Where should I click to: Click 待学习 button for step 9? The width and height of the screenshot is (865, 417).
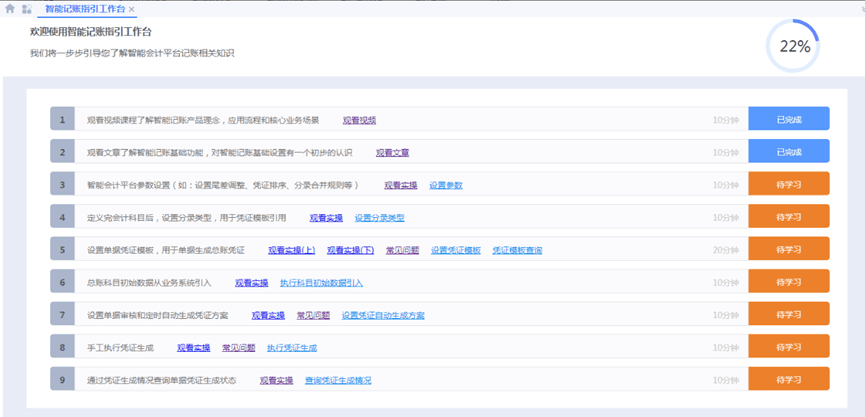(x=789, y=379)
